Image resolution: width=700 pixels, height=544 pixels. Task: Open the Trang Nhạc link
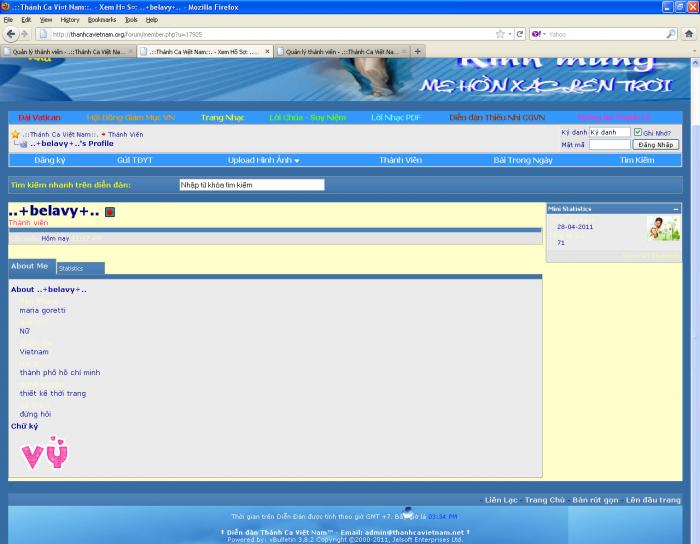[x=222, y=117]
